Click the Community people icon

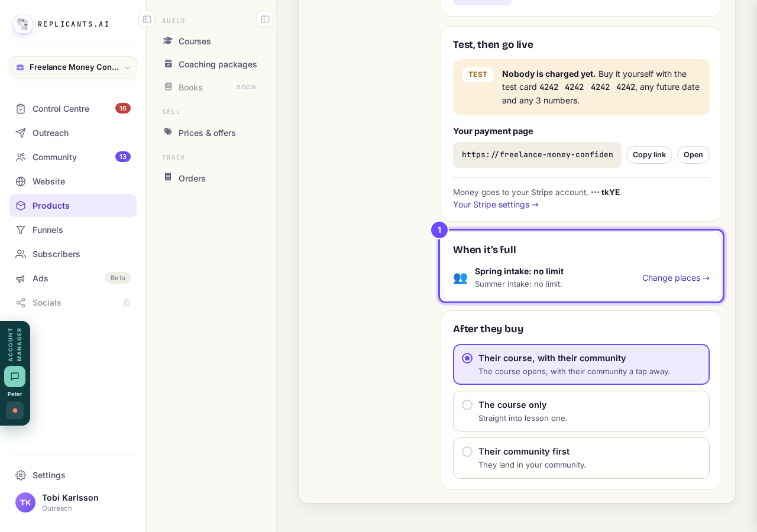[x=21, y=157]
